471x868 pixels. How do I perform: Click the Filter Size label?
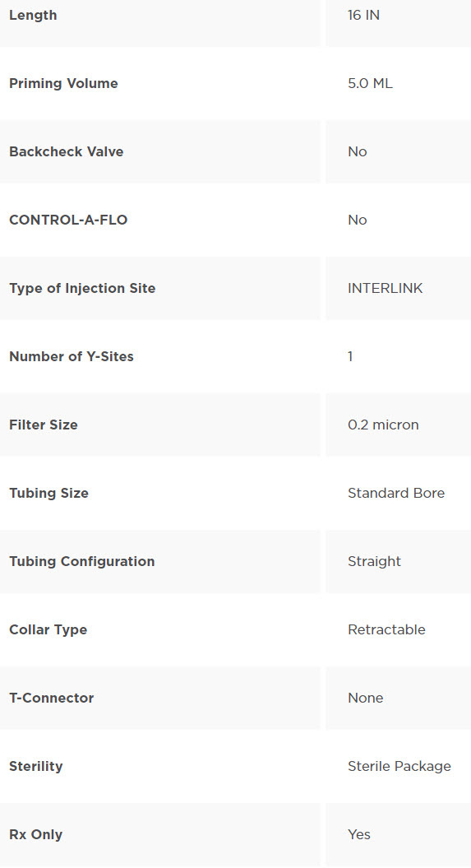click(x=44, y=425)
